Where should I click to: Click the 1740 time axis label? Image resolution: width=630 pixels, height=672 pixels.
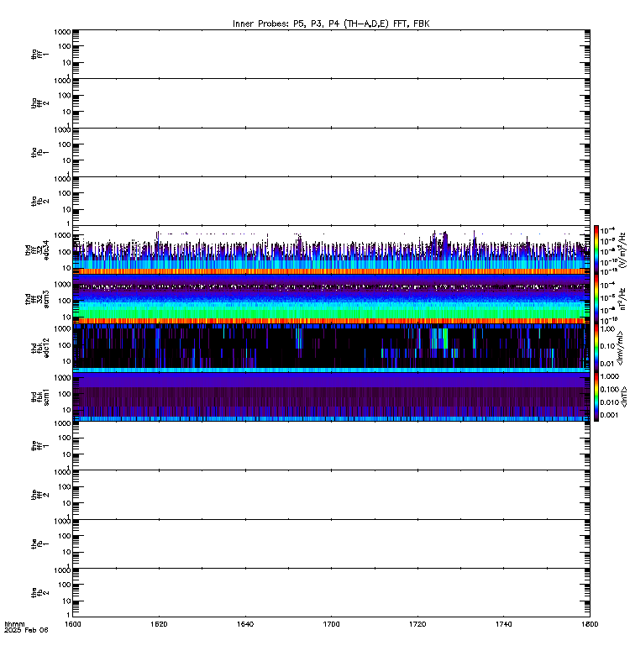click(503, 624)
